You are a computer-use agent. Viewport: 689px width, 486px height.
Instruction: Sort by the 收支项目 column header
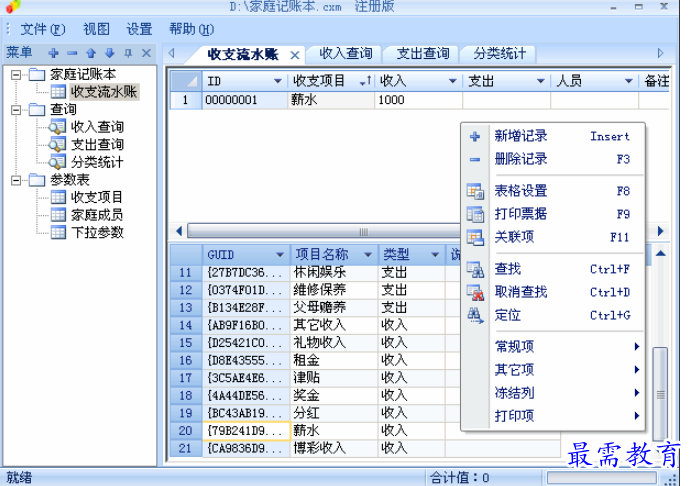(x=331, y=81)
